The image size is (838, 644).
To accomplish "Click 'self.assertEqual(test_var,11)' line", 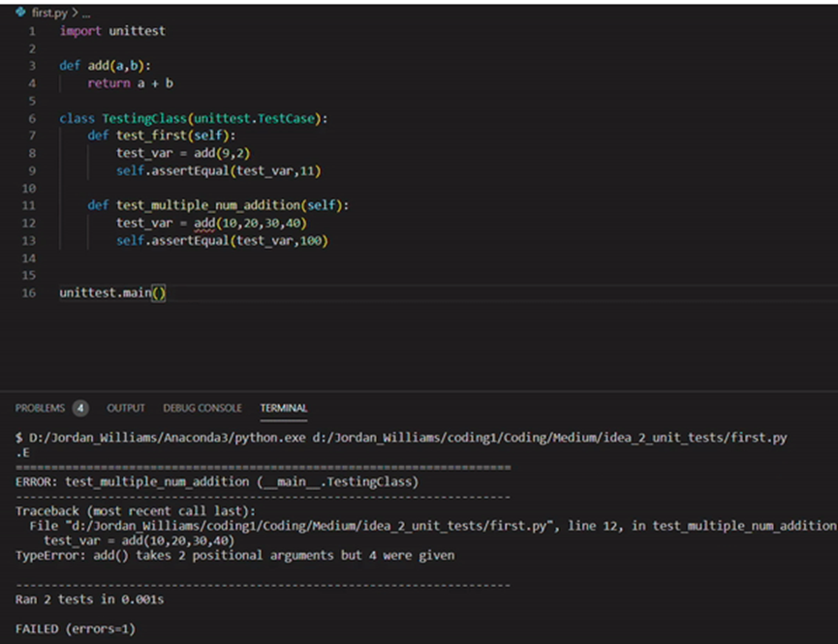I will pos(219,171).
